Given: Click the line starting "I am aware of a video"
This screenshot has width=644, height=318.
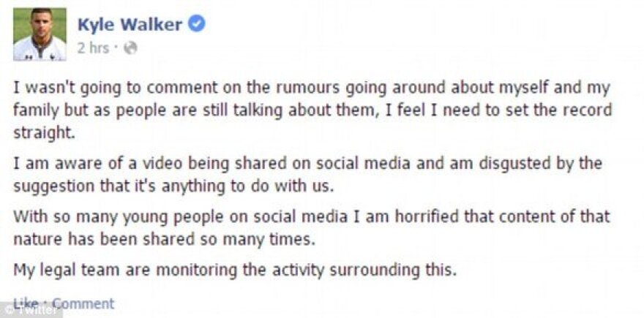Looking at the screenshot, I should click(x=307, y=163).
